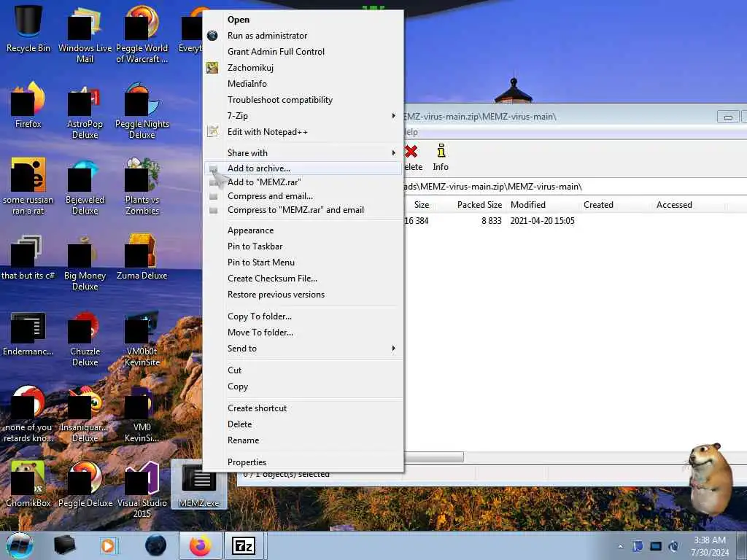Select Delete in the context menu
This screenshot has width=747, height=560.
[x=303, y=424]
